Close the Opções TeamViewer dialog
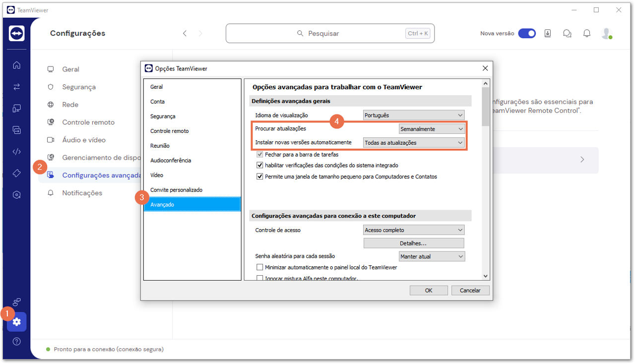The width and height of the screenshot is (635, 364). pos(485,68)
